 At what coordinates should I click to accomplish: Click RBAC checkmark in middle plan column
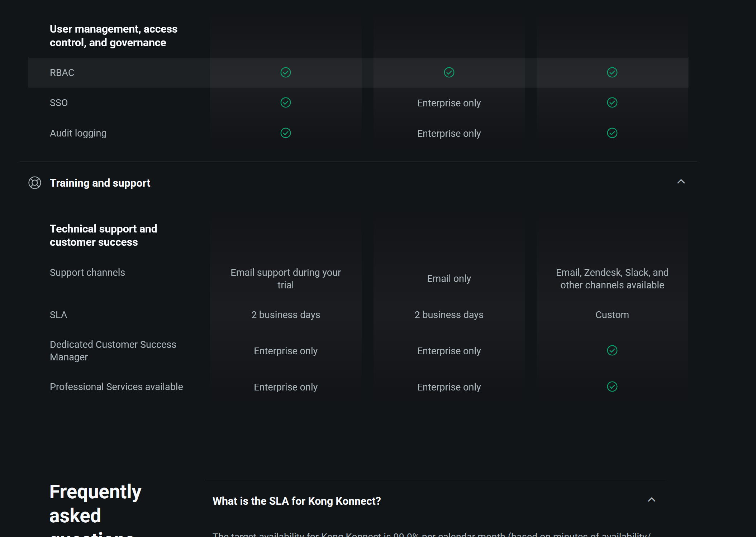pos(449,72)
